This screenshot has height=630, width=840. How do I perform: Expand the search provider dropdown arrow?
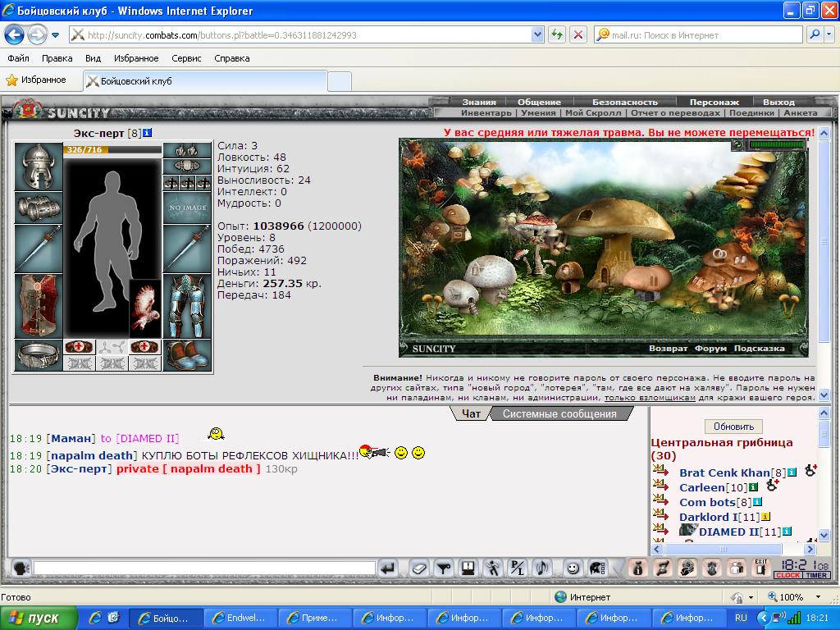[x=829, y=34]
